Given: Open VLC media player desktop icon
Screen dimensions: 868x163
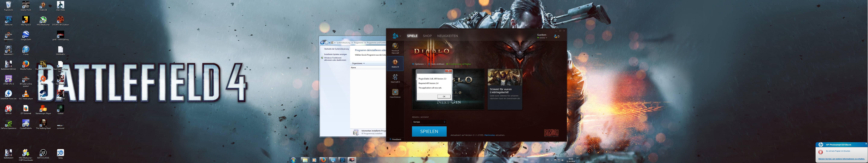Looking at the screenshot, I should (26, 94).
